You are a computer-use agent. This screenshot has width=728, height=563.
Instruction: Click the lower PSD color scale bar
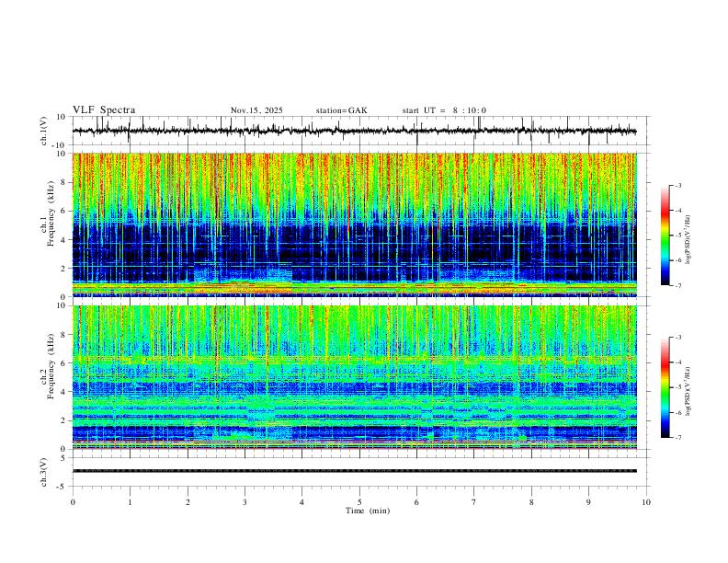coord(665,387)
